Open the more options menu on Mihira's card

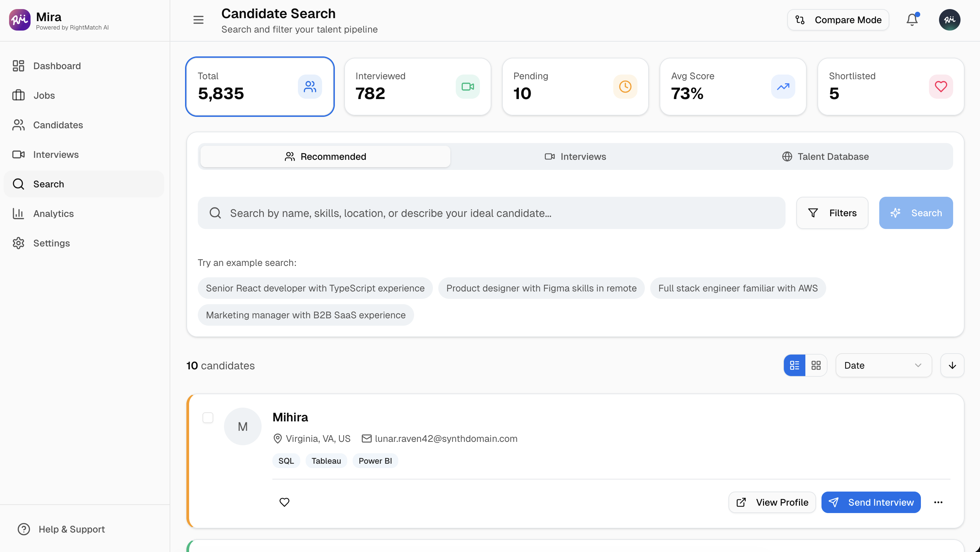938,502
